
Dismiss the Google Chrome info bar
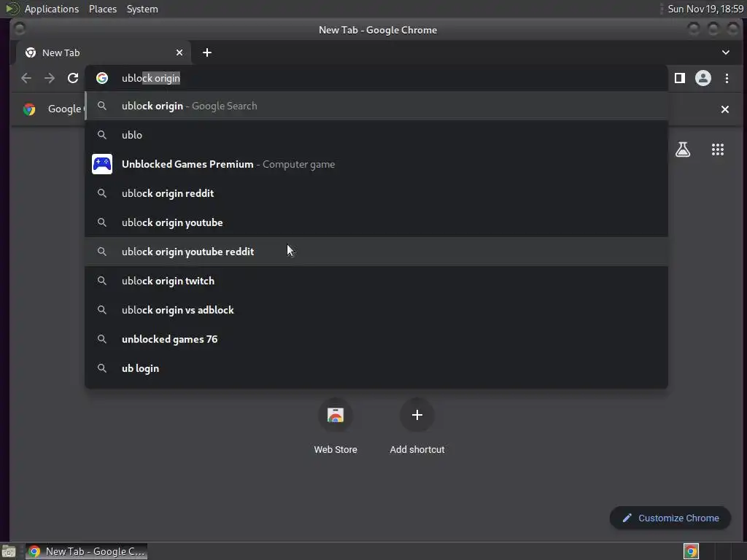(725, 109)
